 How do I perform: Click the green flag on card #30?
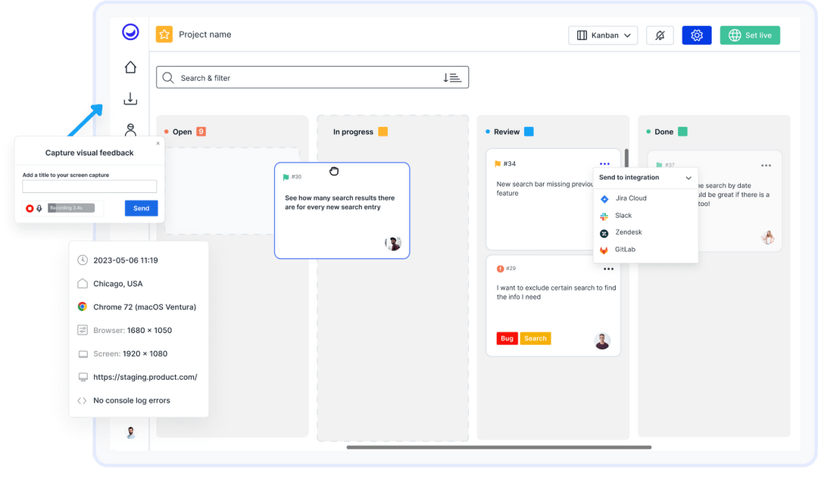coord(286,177)
